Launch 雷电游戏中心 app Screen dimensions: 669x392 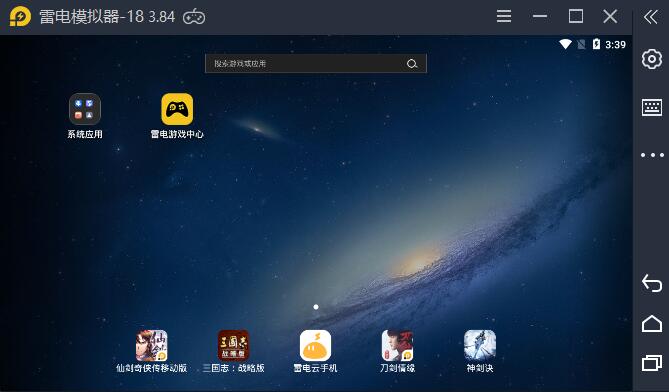click(177, 109)
